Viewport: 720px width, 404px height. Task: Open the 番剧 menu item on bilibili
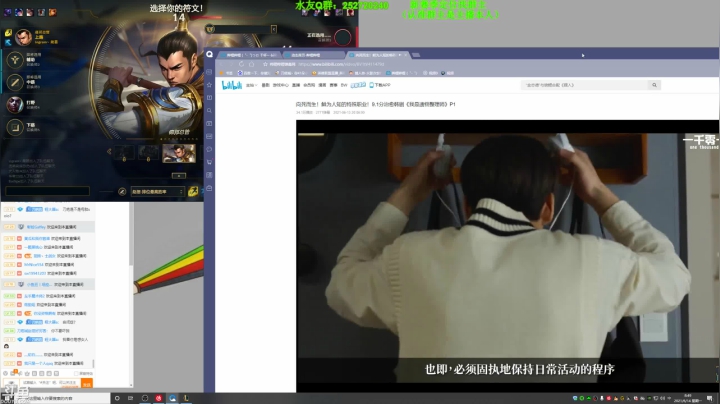(x=265, y=85)
